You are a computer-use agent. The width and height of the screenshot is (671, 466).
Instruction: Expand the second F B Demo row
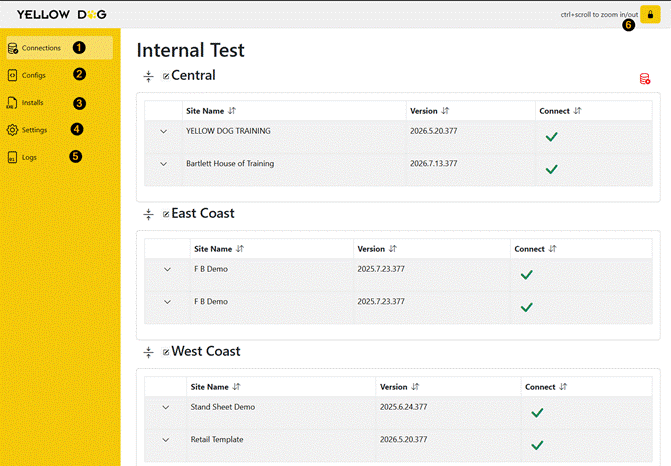pos(167,302)
